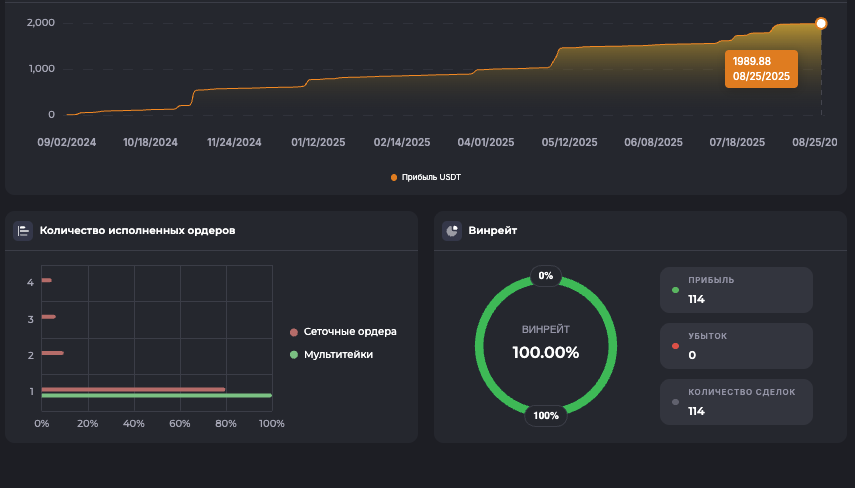Click the 05/12/2025 date on the x-axis
This screenshot has width=855, height=488.
[569, 143]
